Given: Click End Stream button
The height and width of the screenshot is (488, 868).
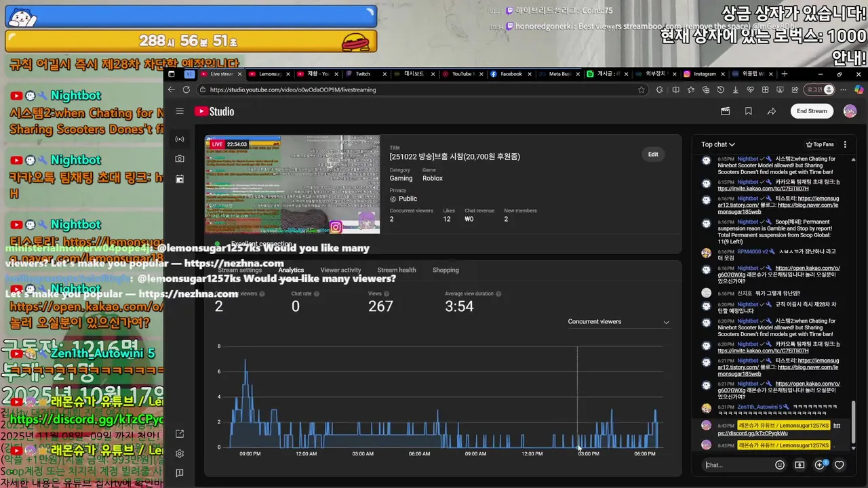Looking at the screenshot, I should click(812, 111).
